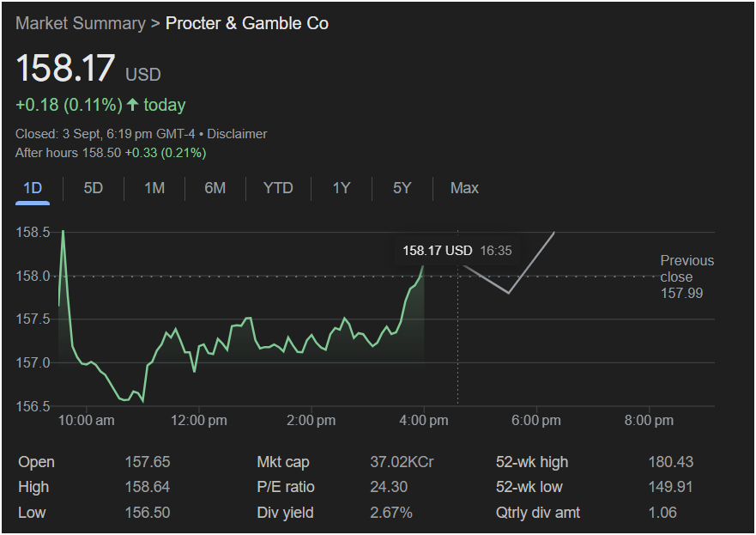
Task: Select the 1D time range tab
Action: point(33,188)
